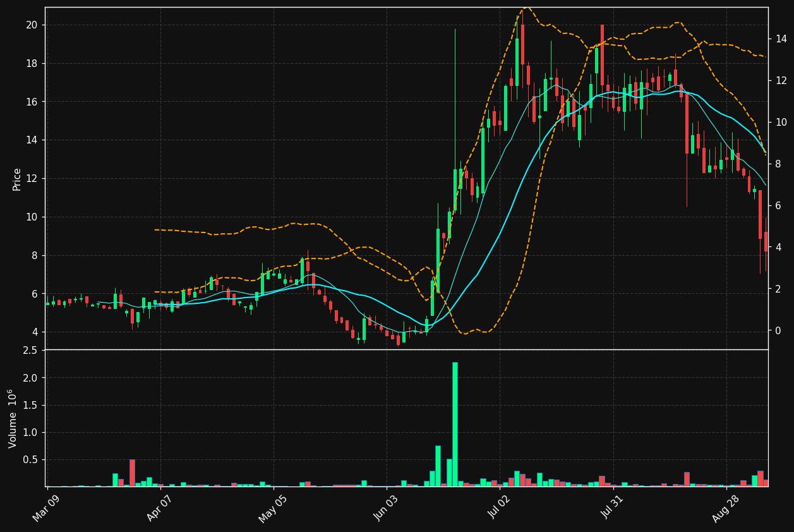Click the tallest green volume bar

pyautogui.click(x=455, y=424)
